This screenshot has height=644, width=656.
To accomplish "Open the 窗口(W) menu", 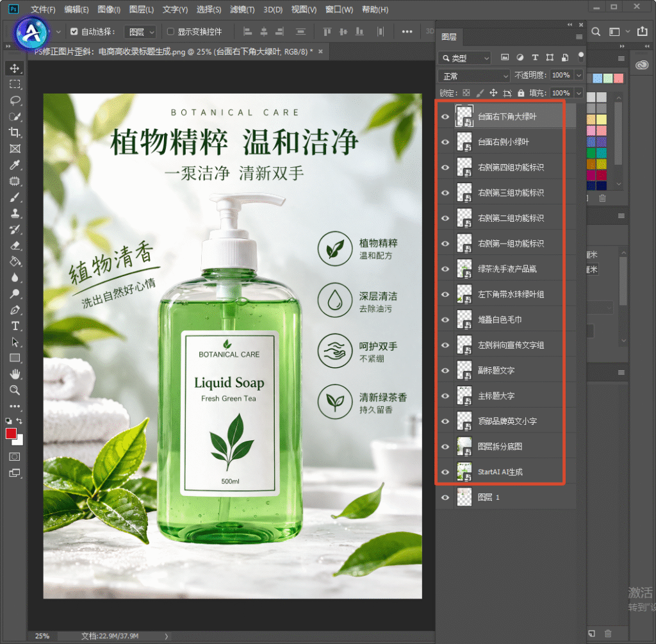I will (x=340, y=10).
